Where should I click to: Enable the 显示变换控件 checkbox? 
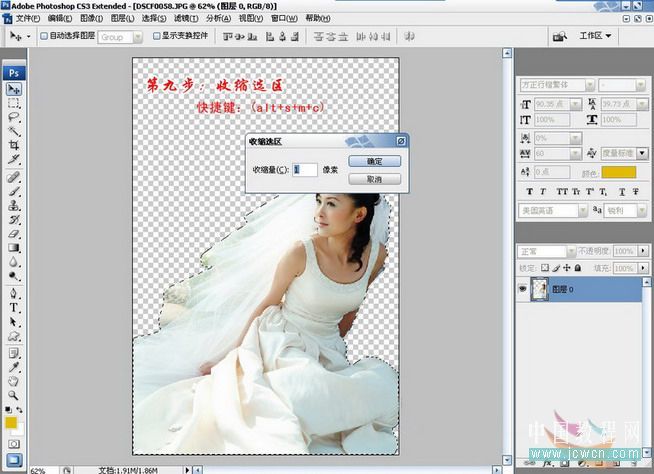pos(156,36)
